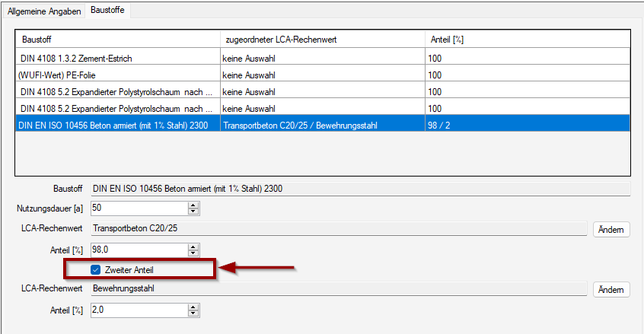644x334 pixels.
Task: Increase first Anteil 98,0 using up arrow
Action: 193,247
